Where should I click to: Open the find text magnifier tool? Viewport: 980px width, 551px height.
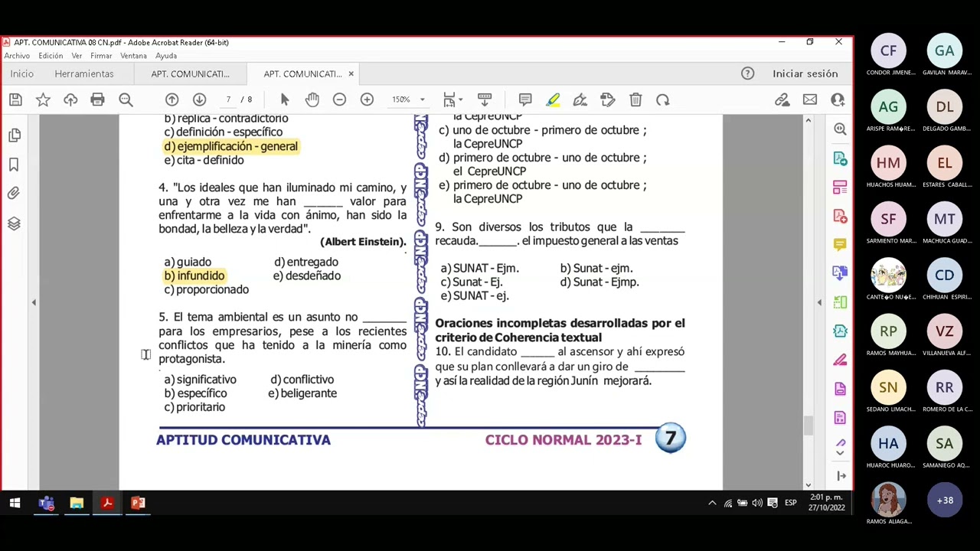(126, 100)
